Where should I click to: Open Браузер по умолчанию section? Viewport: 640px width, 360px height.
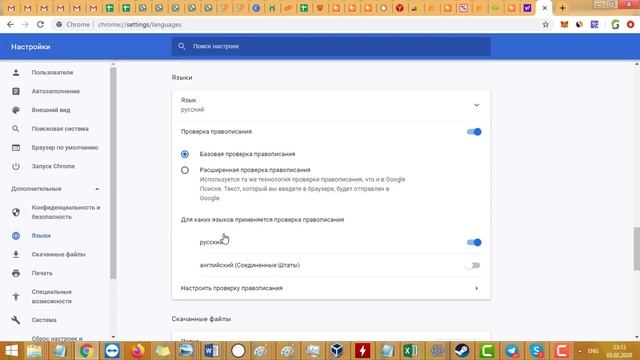pyautogui.click(x=65, y=147)
